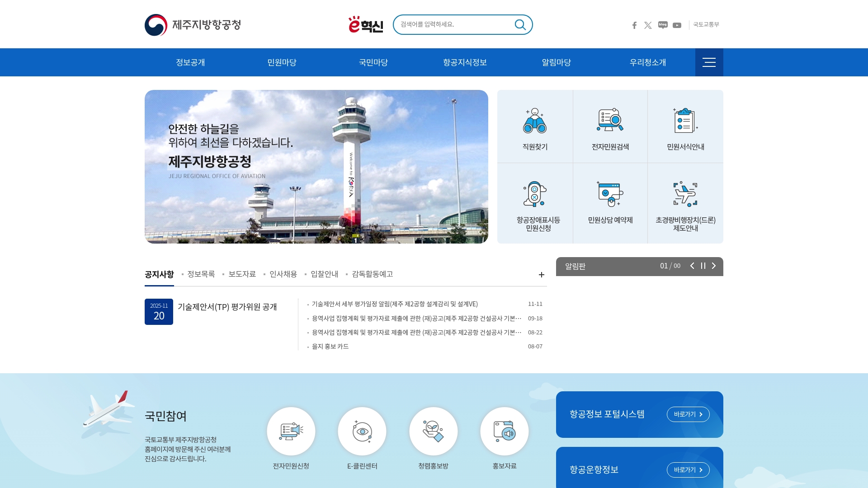This screenshot has width=868, height=488.
Task: Click the 민원상담 예약제 icon
Action: click(610, 194)
